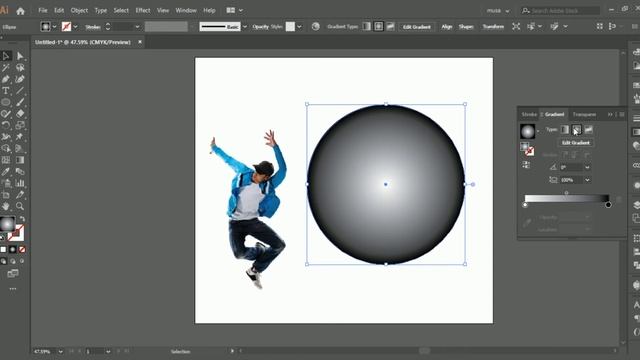Select the Eraser tool
The width and height of the screenshot is (640, 360).
pos(20,114)
